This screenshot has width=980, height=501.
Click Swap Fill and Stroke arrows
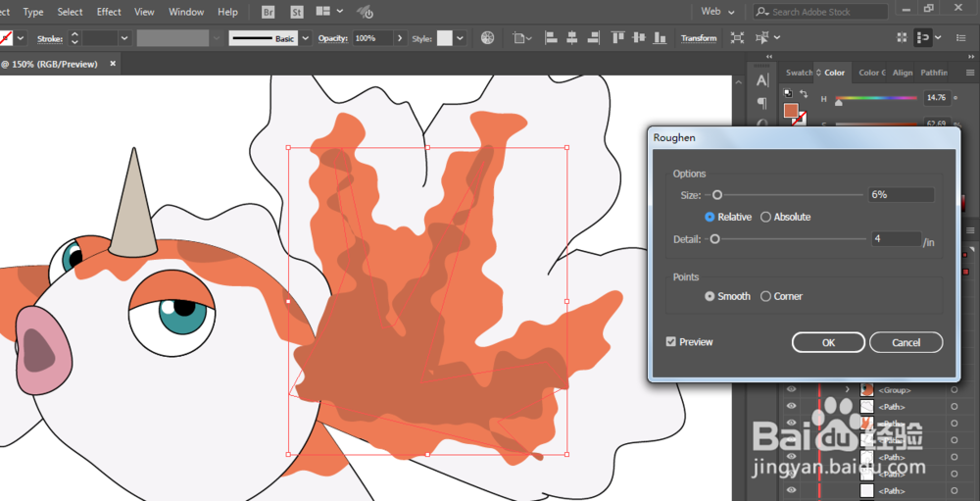click(x=804, y=93)
